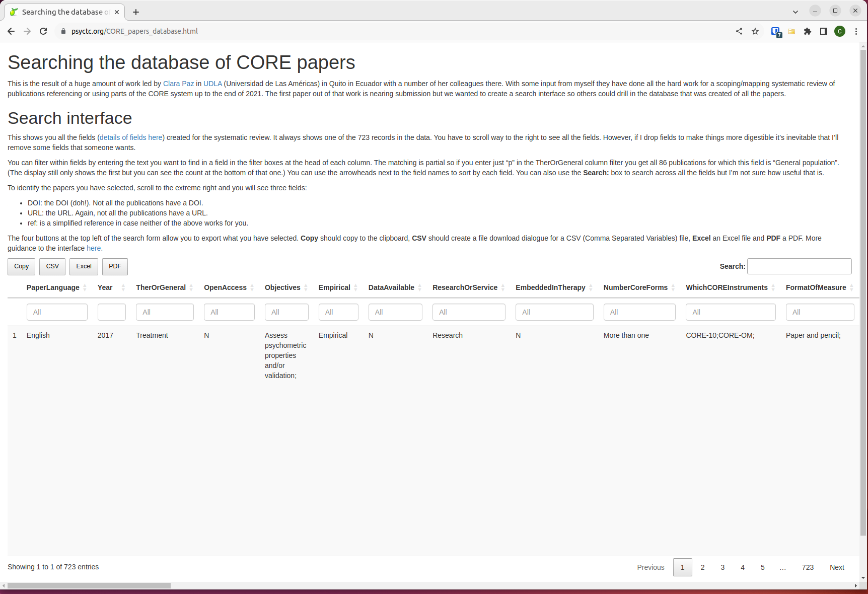Expand sorting arrows on TherOrGeneral column
This screenshot has height=594, width=868.
(190, 287)
